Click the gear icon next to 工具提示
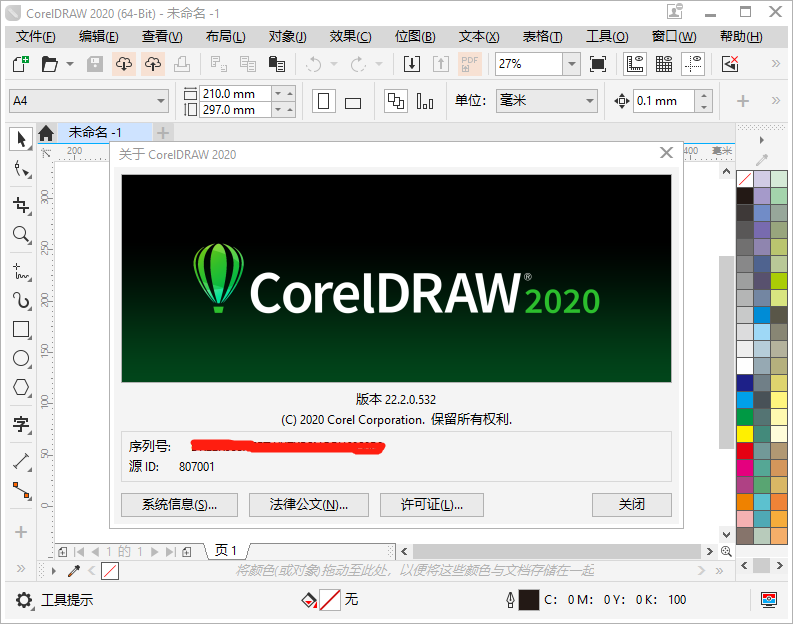 point(24,600)
